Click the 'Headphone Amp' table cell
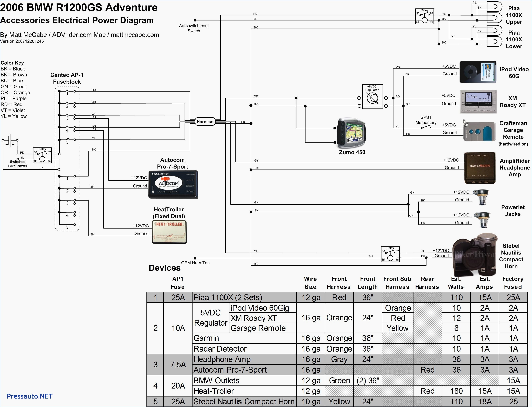The width and height of the screenshot is (532, 407). [x=244, y=359]
